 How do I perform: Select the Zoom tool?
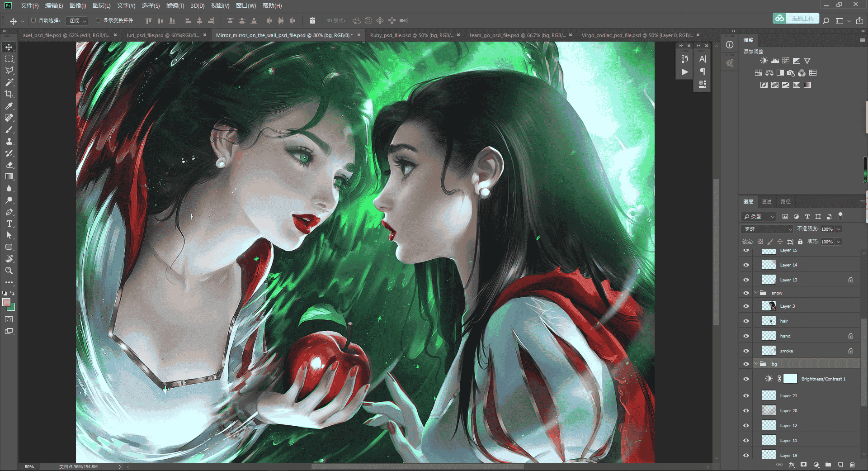9,271
